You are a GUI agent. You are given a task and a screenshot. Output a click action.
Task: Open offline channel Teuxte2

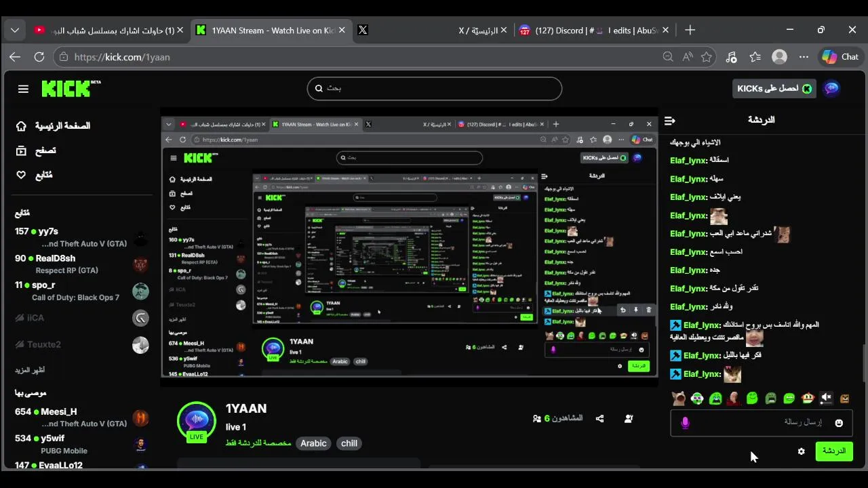(81, 344)
